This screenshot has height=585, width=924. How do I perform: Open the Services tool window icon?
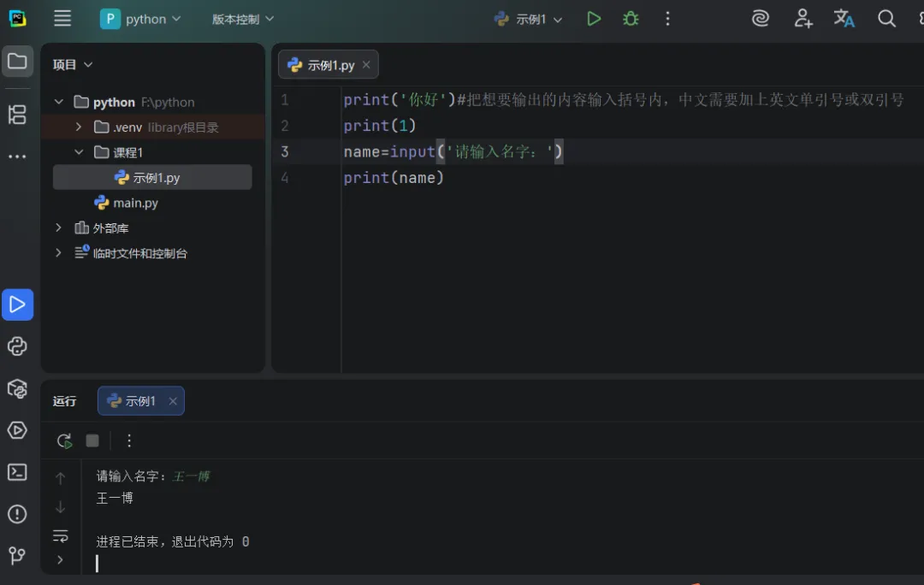pyautogui.click(x=17, y=430)
